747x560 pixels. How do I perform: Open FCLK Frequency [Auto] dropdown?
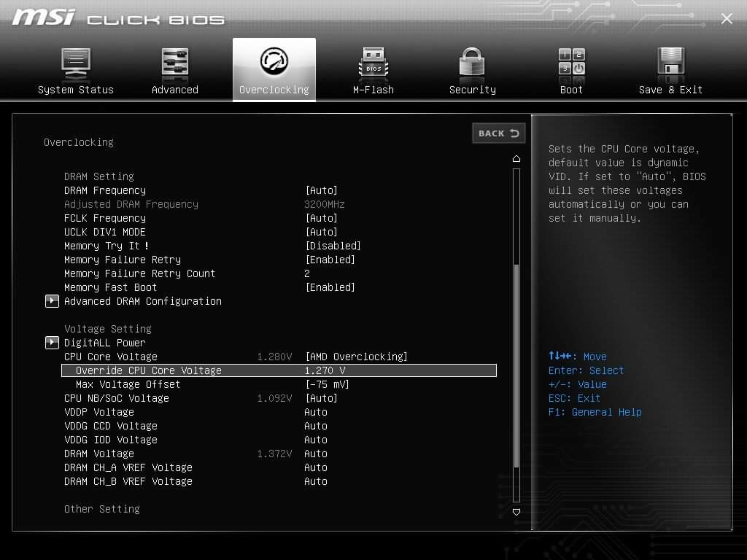click(322, 218)
